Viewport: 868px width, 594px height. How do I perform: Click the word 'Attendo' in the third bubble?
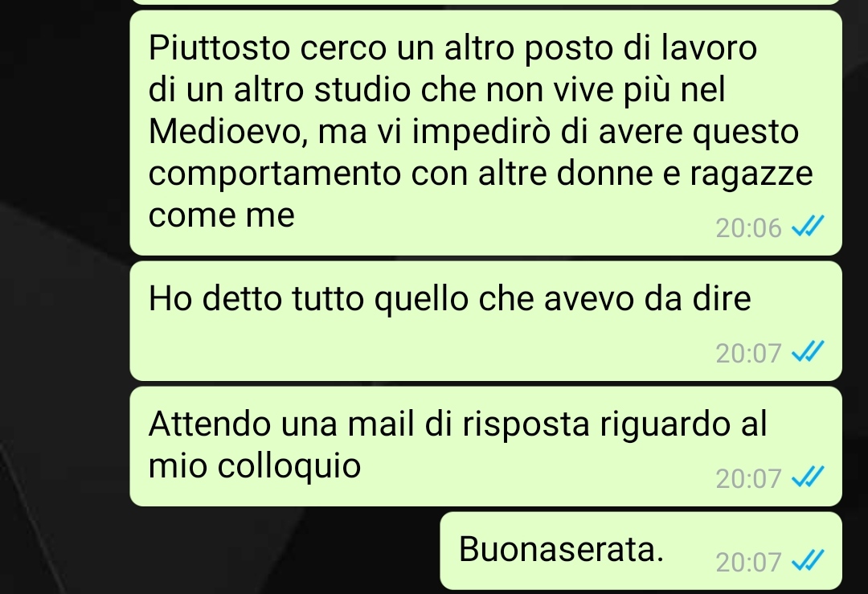click(x=210, y=424)
